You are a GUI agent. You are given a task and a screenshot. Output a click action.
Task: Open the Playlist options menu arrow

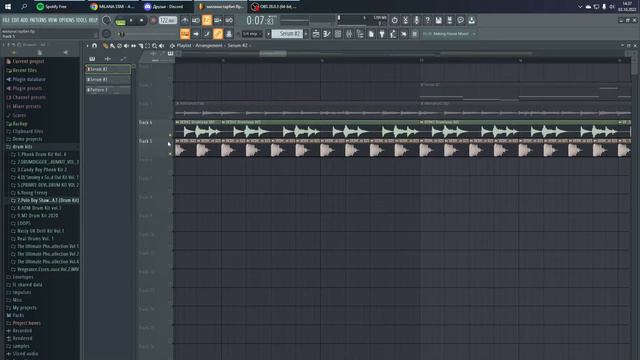[87, 46]
